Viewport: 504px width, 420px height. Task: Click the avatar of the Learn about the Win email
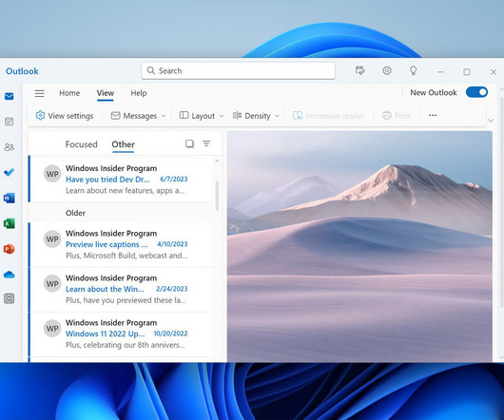pos(52,283)
